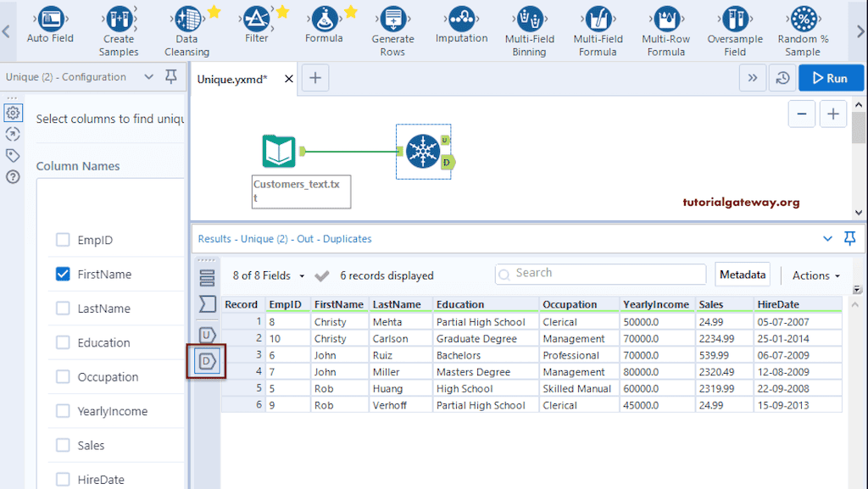Screen dimensions: 868x489
Task: Click the Data Cleansing tool icon
Action: (x=186, y=19)
